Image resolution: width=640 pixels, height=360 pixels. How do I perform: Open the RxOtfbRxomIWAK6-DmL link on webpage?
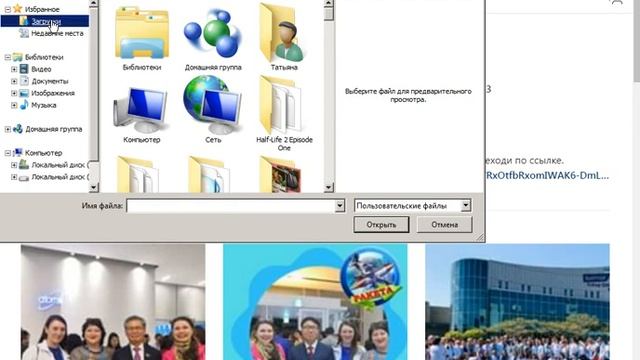pyautogui.click(x=547, y=176)
